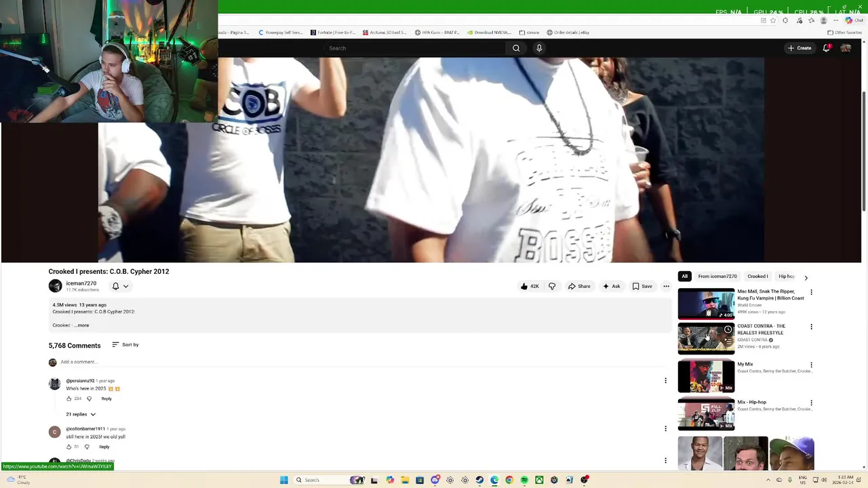Open Google Chrome from the taskbar
The image size is (868, 488).
click(x=509, y=480)
